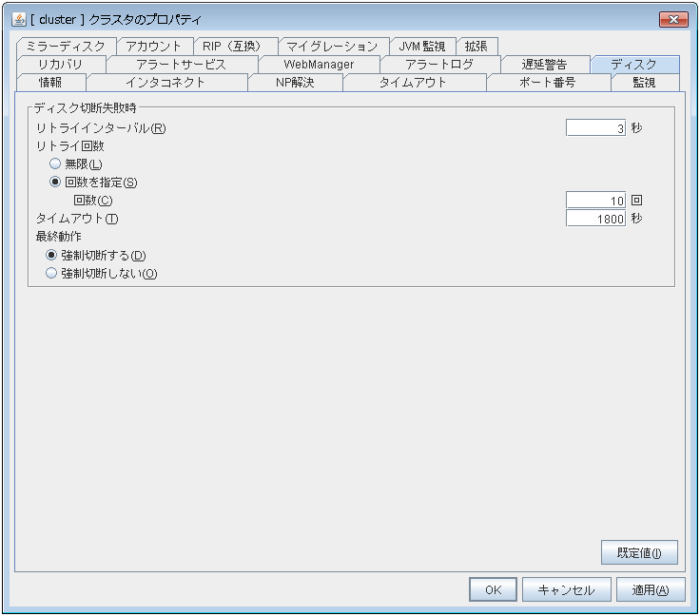Click the Java icon in title bar
Screen dimensions: 700x616
19,19
